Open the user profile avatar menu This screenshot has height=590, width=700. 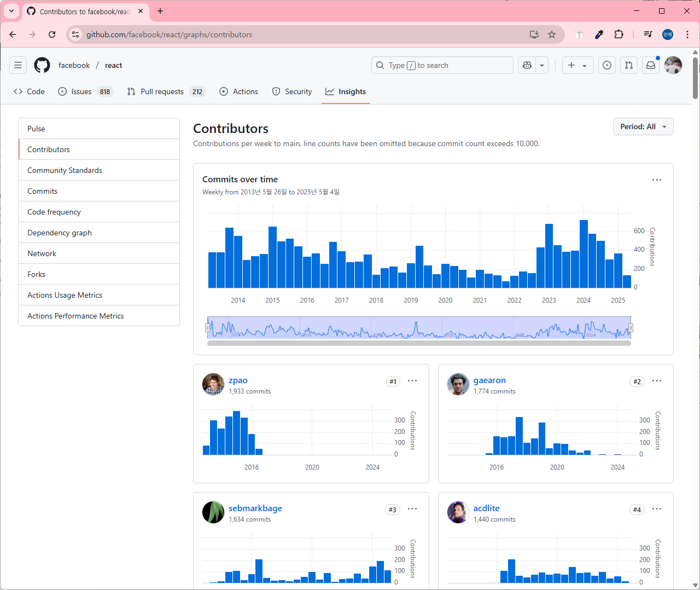[x=673, y=65]
